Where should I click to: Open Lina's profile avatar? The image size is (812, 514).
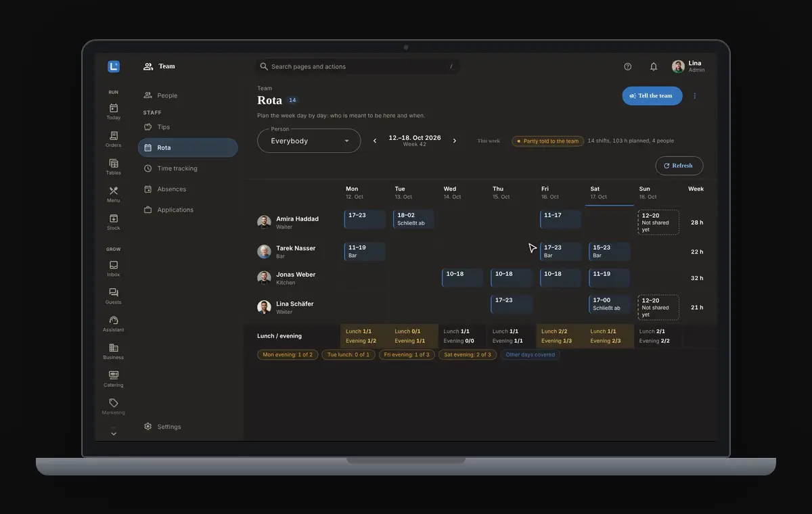677,66
